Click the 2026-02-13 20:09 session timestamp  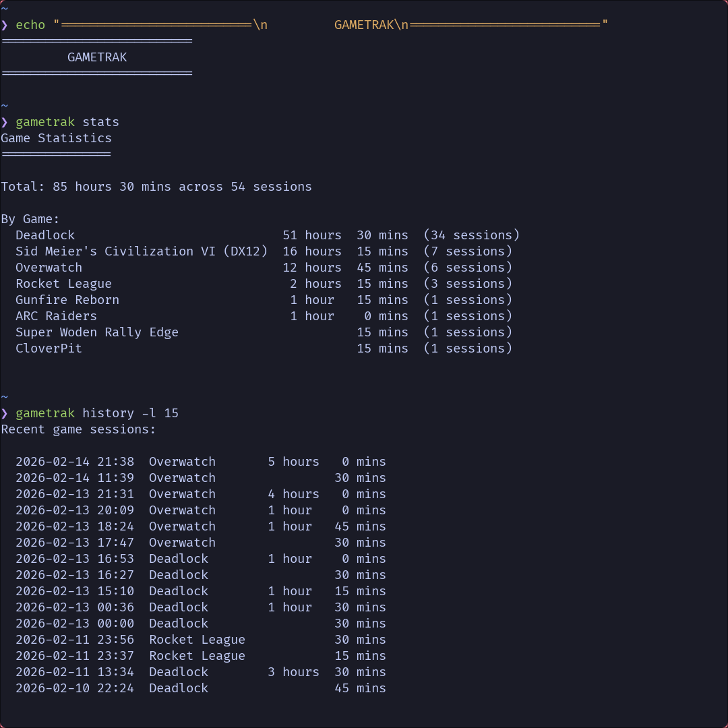(75, 510)
